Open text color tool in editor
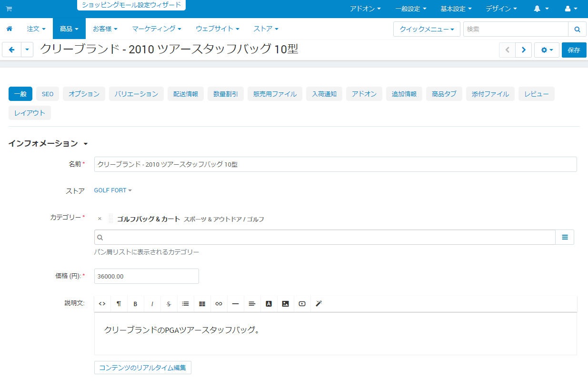This screenshot has width=588, height=389. 269,304
